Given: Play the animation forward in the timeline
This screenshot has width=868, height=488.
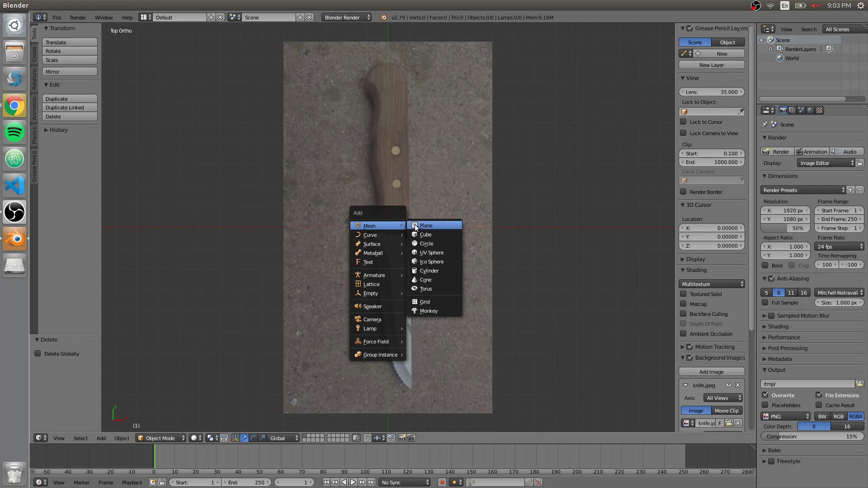Looking at the screenshot, I should coord(353,483).
